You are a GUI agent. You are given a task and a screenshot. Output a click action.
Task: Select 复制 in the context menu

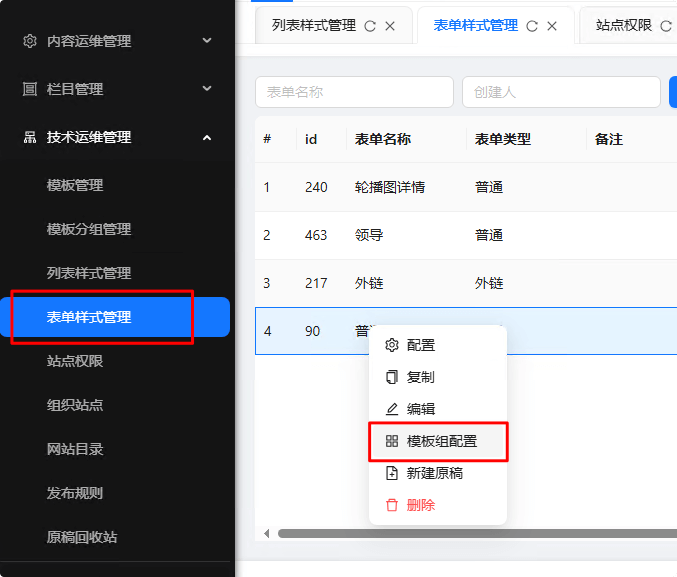420,377
